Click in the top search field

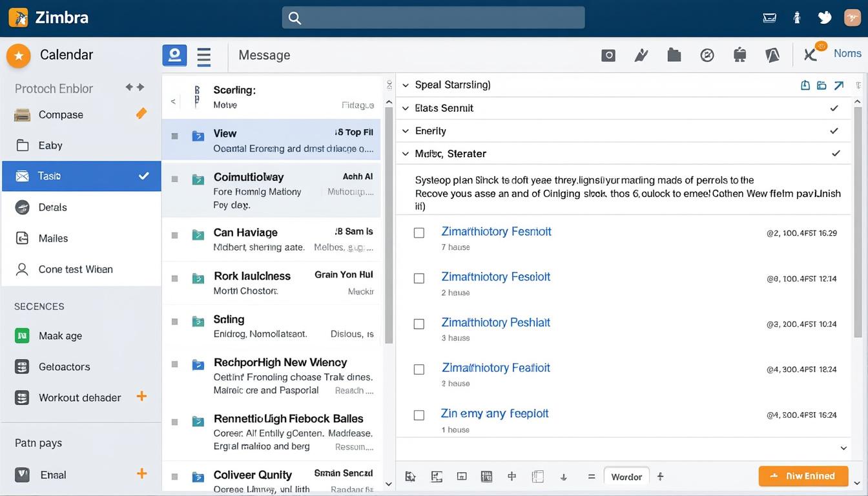tap(433, 18)
